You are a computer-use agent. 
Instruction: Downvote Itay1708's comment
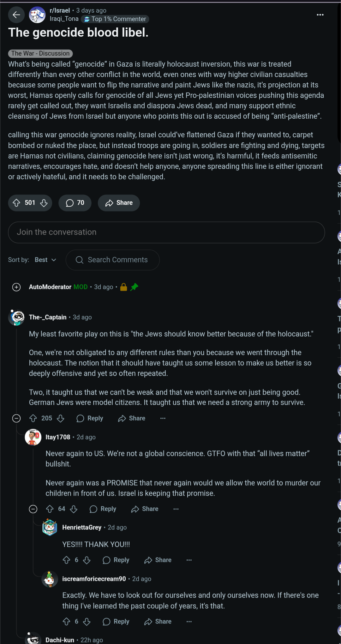(74, 509)
